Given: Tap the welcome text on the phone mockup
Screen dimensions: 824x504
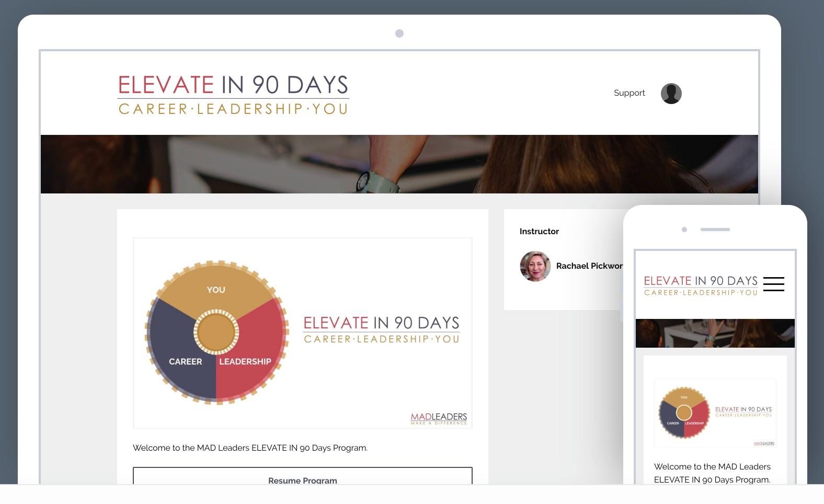Looking at the screenshot, I should (x=712, y=473).
